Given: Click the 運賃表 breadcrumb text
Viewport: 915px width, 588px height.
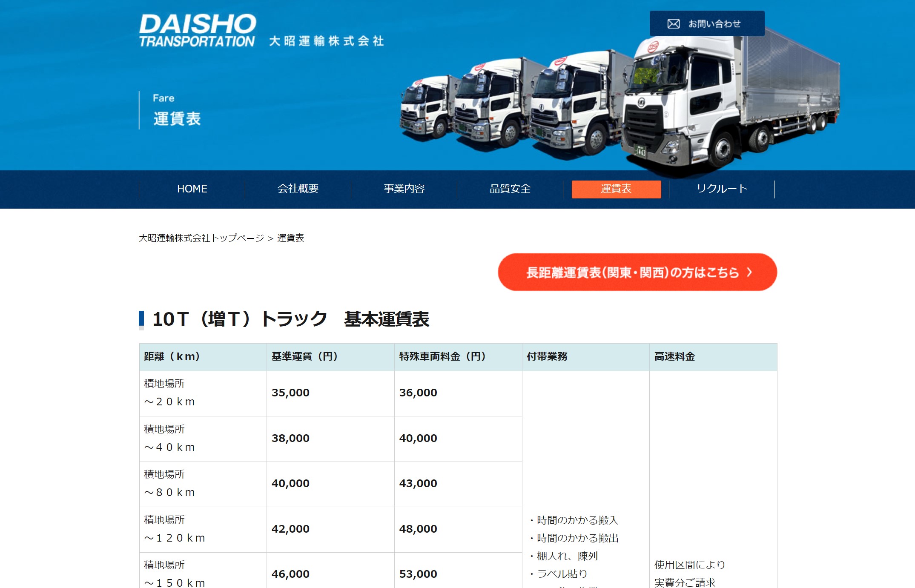Looking at the screenshot, I should [x=291, y=238].
